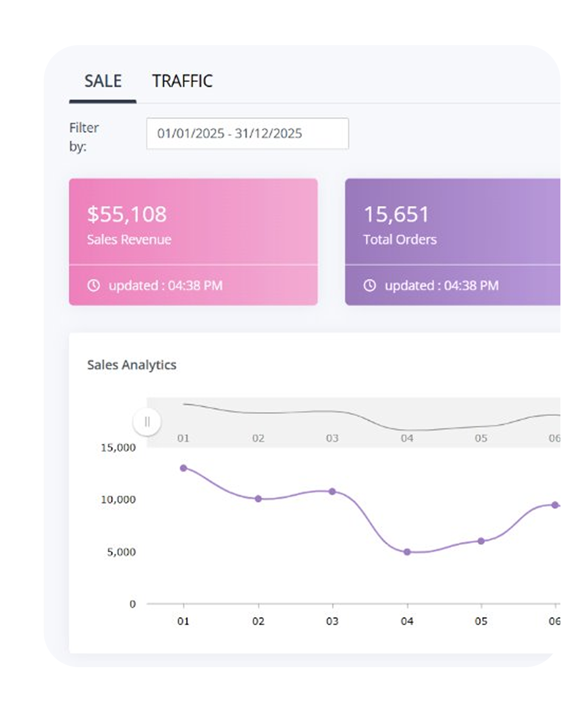The width and height of the screenshot is (588, 707).
Task: Click clock icon in Sales Revenue card
Action: (x=93, y=286)
